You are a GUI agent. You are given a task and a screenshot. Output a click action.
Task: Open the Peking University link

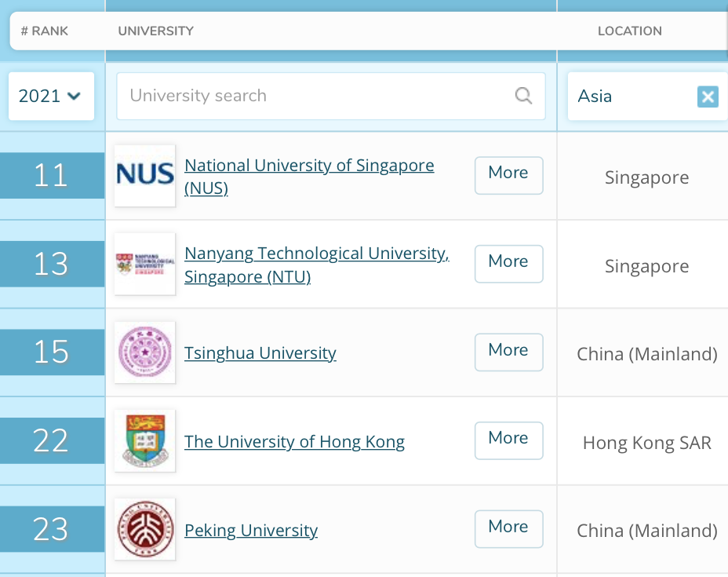pos(251,530)
